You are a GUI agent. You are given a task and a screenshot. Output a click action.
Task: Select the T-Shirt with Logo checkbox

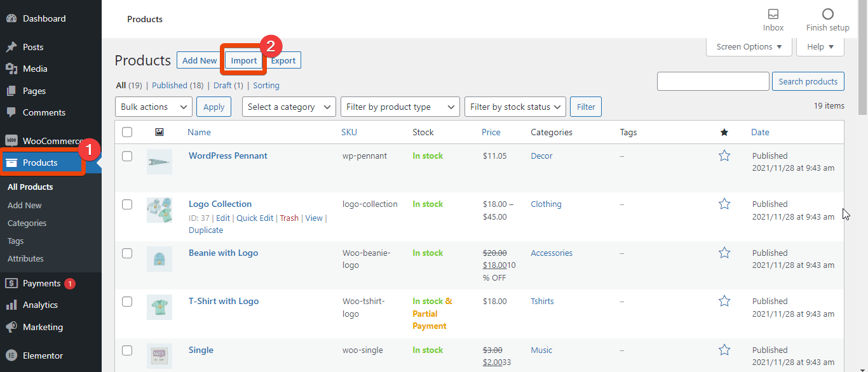(127, 302)
